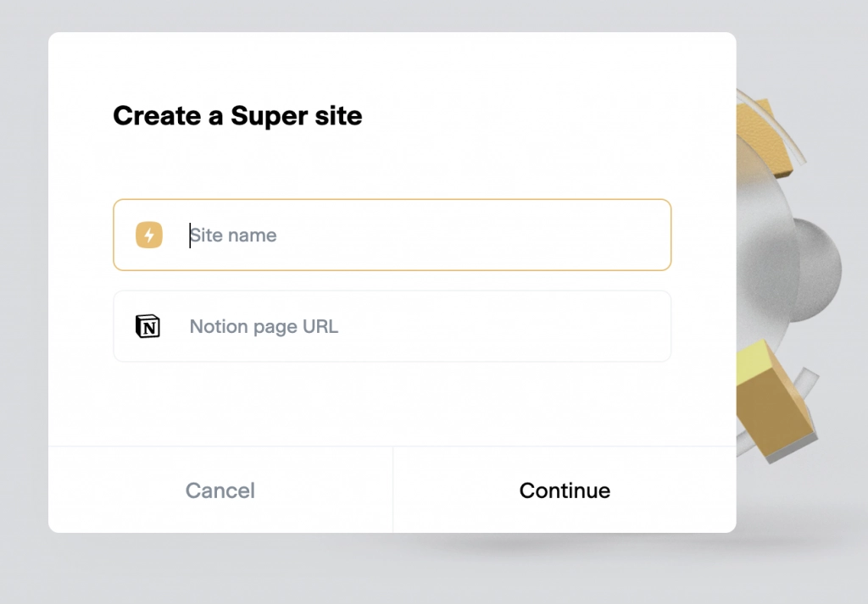Continue to the next step
This screenshot has height=604, width=868.
click(565, 490)
